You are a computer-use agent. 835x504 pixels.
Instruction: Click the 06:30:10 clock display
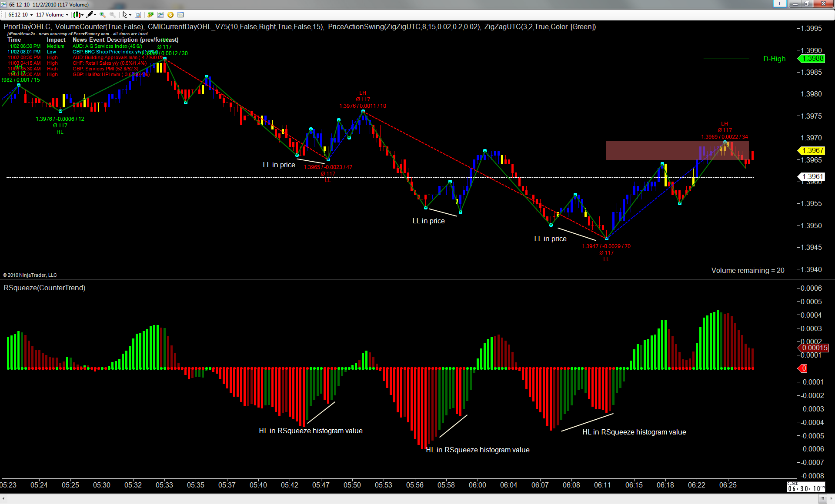pos(806,487)
